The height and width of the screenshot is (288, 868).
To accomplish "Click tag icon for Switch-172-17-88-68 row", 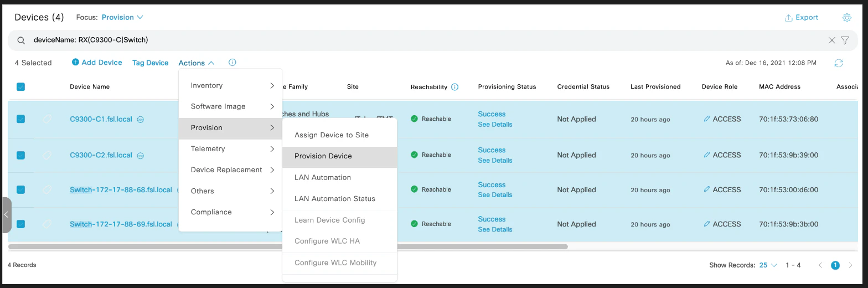I will pyautogui.click(x=48, y=189).
